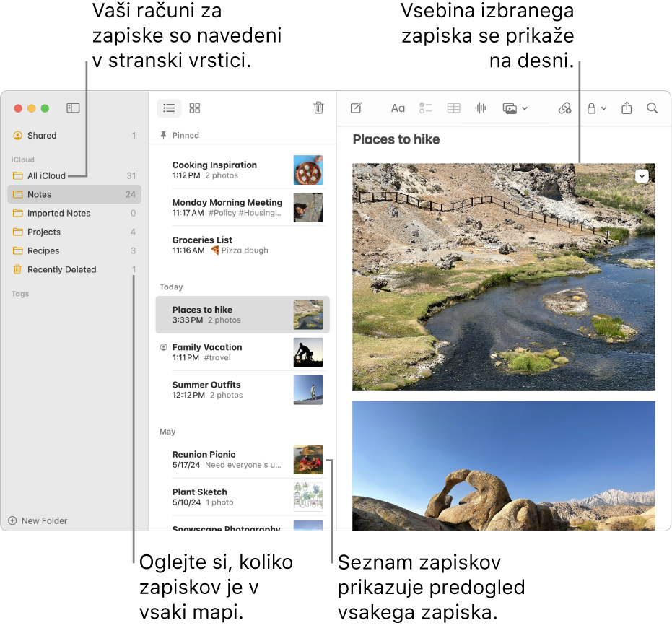Switch to list view
672x628 pixels.
coord(169,108)
